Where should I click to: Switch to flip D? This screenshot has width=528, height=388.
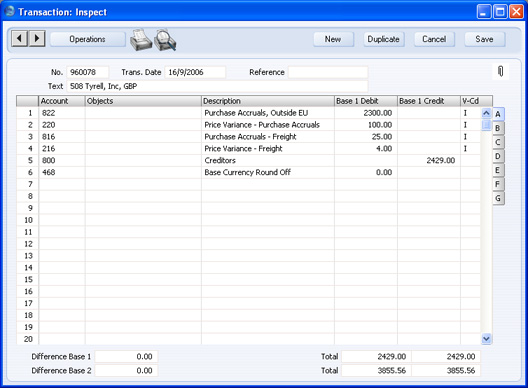pos(498,156)
